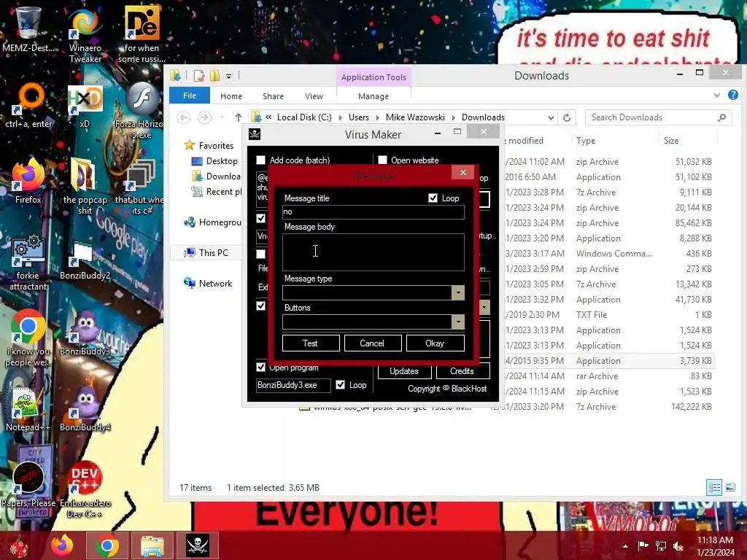Open BonziBuddy4 desktop shortcut

point(85,410)
